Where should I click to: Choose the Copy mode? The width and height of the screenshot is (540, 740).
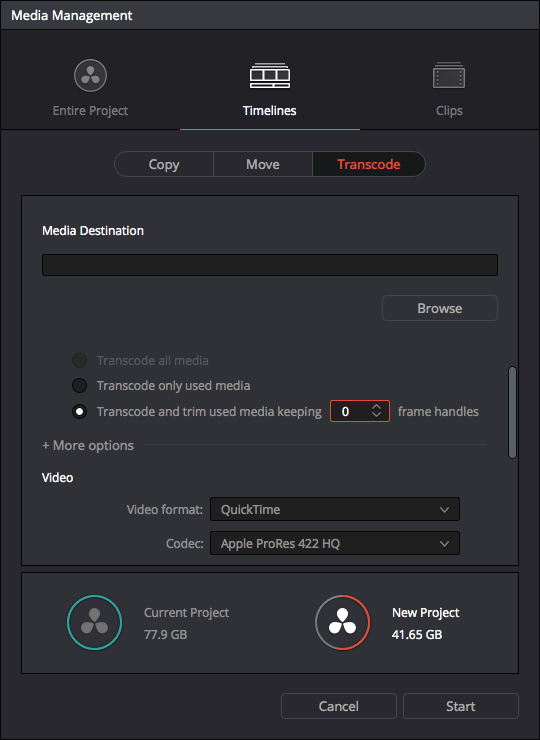164,164
